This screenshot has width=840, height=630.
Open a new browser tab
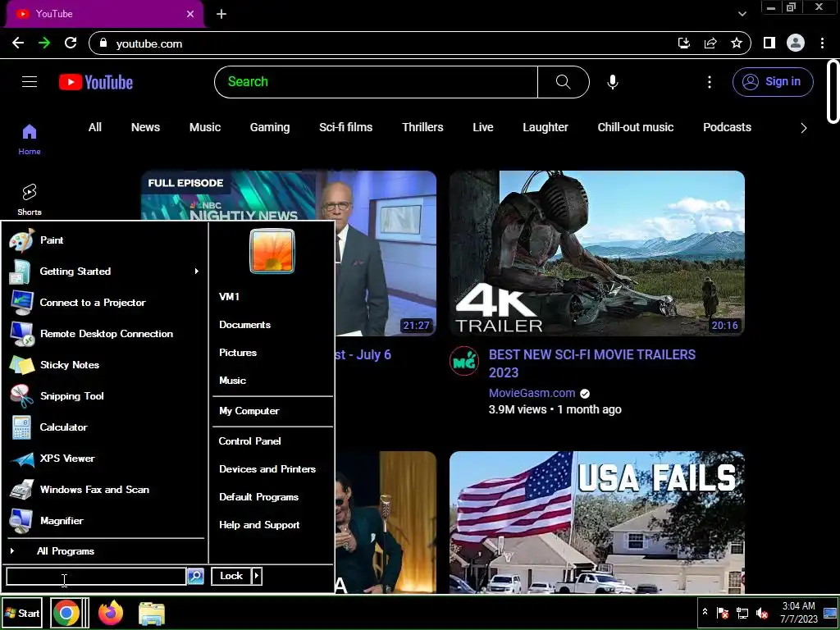[x=221, y=14]
